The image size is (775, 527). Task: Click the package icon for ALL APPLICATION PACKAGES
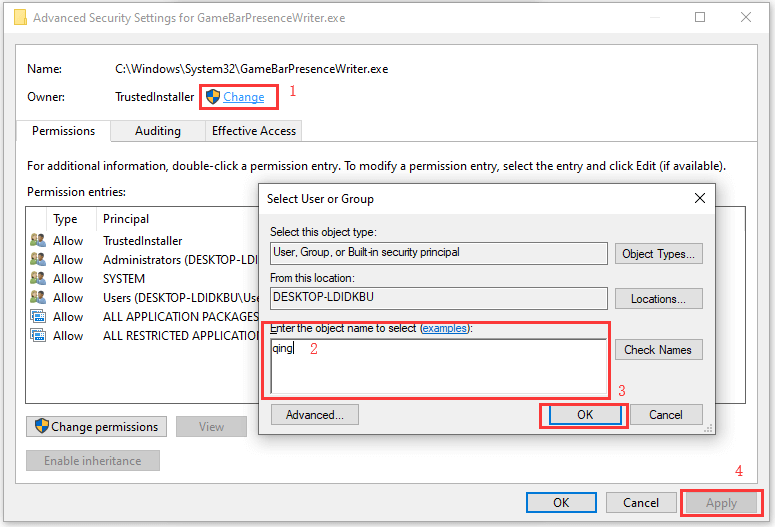click(x=38, y=316)
